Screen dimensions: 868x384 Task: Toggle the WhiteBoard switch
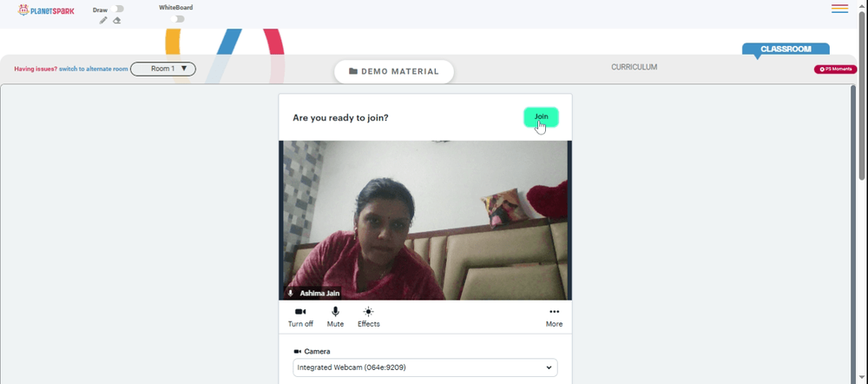[x=177, y=19]
